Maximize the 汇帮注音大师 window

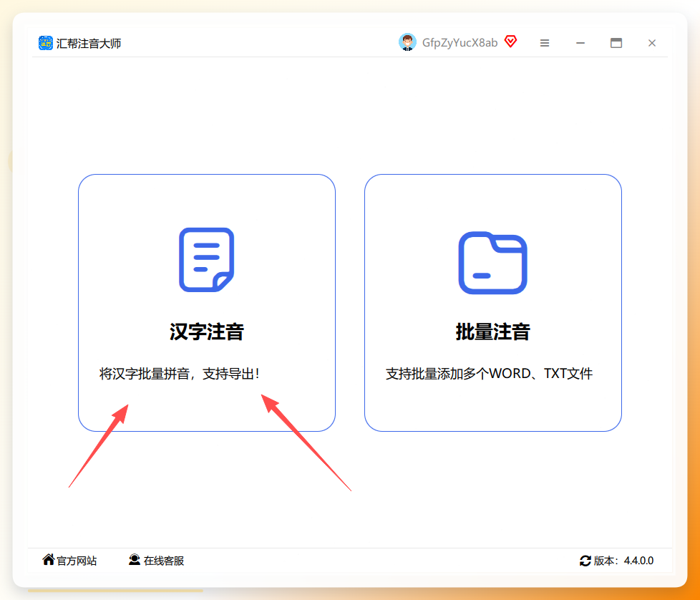[x=616, y=43]
